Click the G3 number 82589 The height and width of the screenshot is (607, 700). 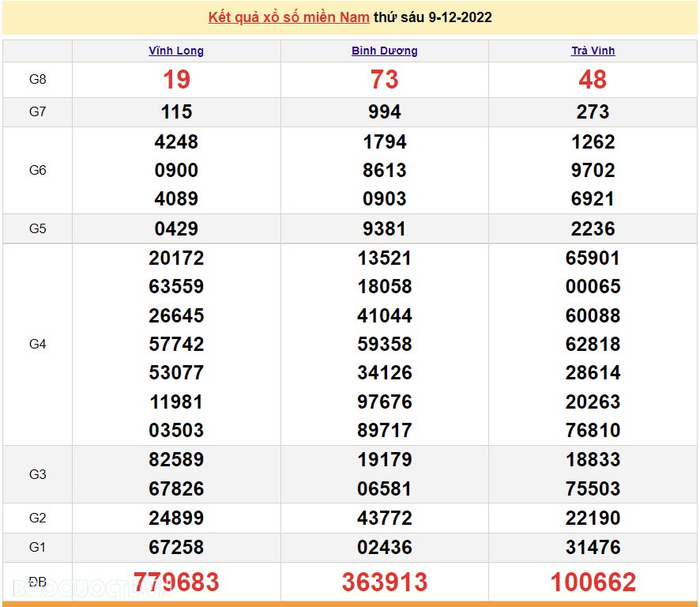[176, 460]
